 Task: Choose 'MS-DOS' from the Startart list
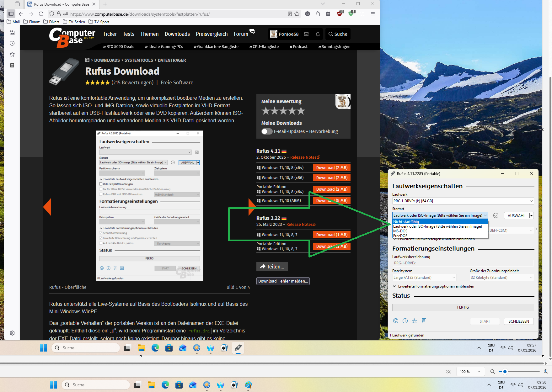click(x=440, y=231)
